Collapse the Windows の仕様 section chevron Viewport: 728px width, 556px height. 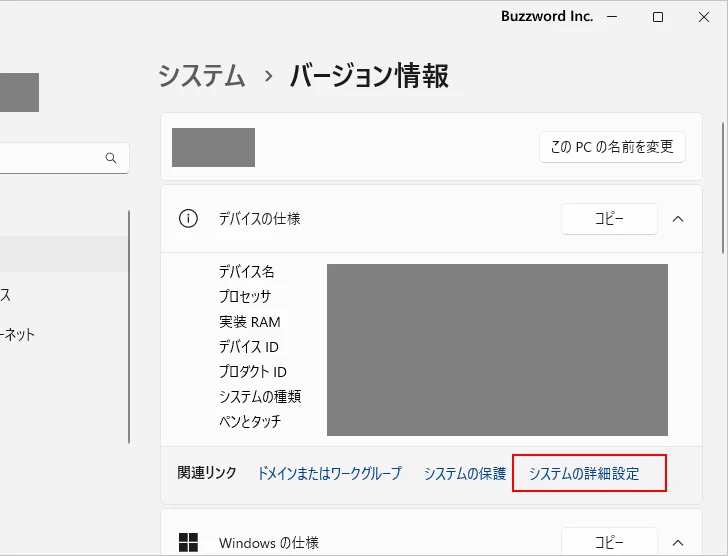tap(678, 543)
